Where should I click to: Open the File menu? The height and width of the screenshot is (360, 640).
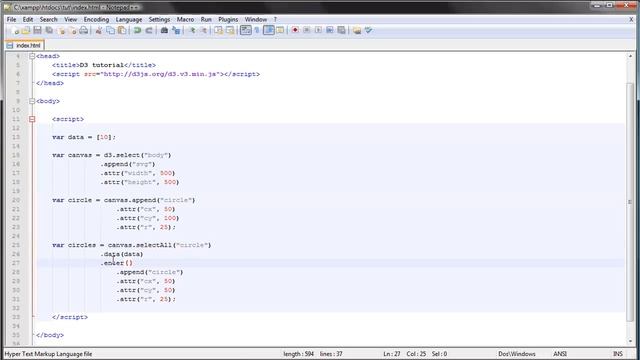11,20
